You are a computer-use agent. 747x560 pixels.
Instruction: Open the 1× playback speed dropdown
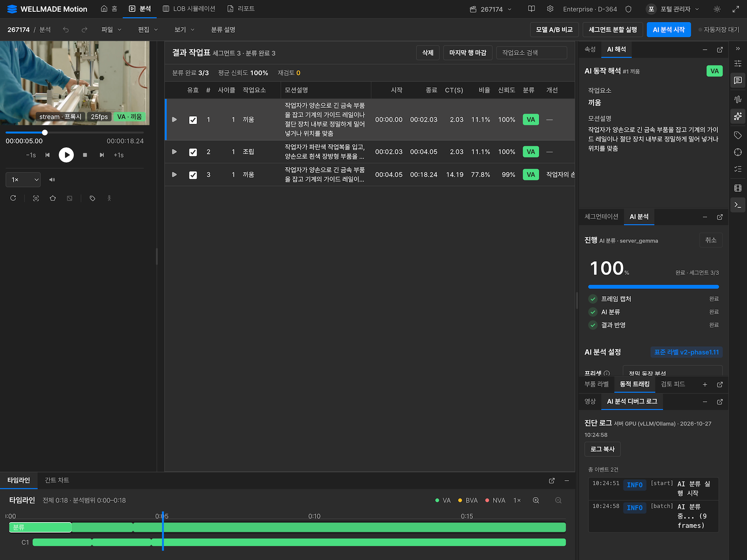click(x=23, y=180)
